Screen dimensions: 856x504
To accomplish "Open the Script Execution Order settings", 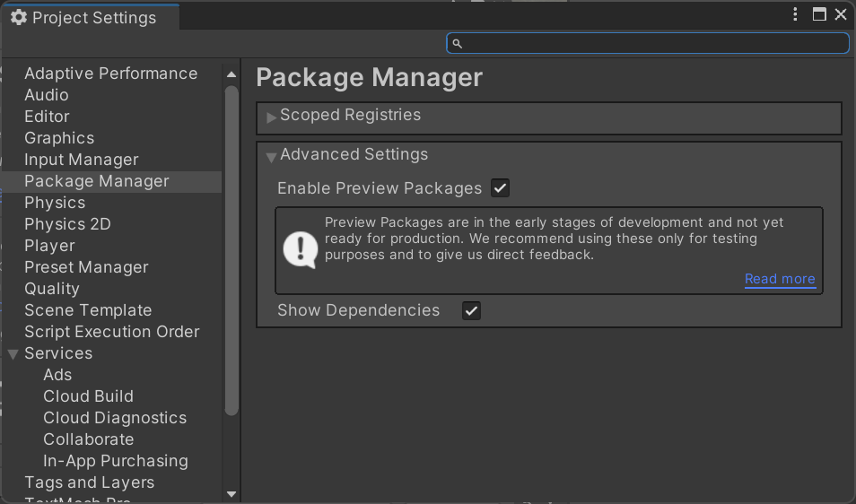I will pos(111,332).
